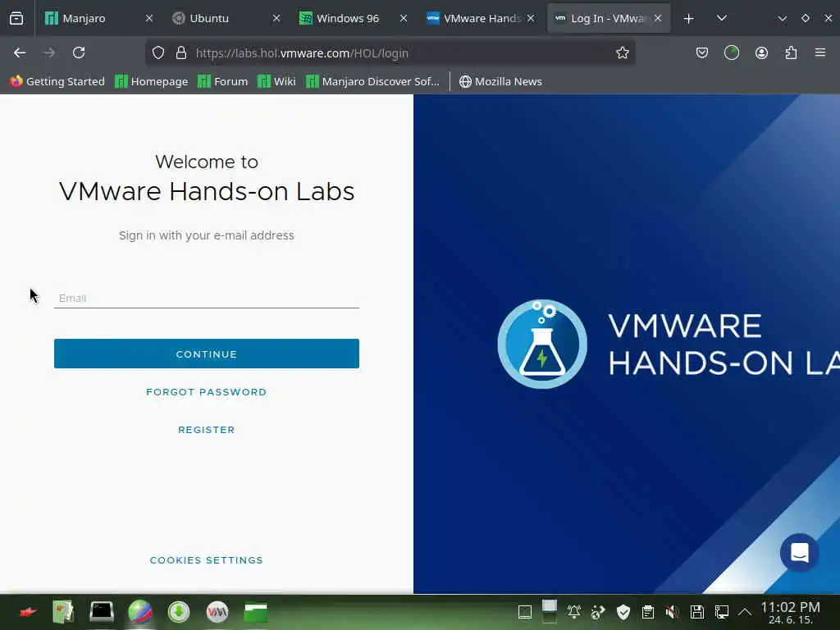Image resolution: width=840 pixels, height=630 pixels.
Task: Open the green download arrow app
Action: tap(179, 612)
